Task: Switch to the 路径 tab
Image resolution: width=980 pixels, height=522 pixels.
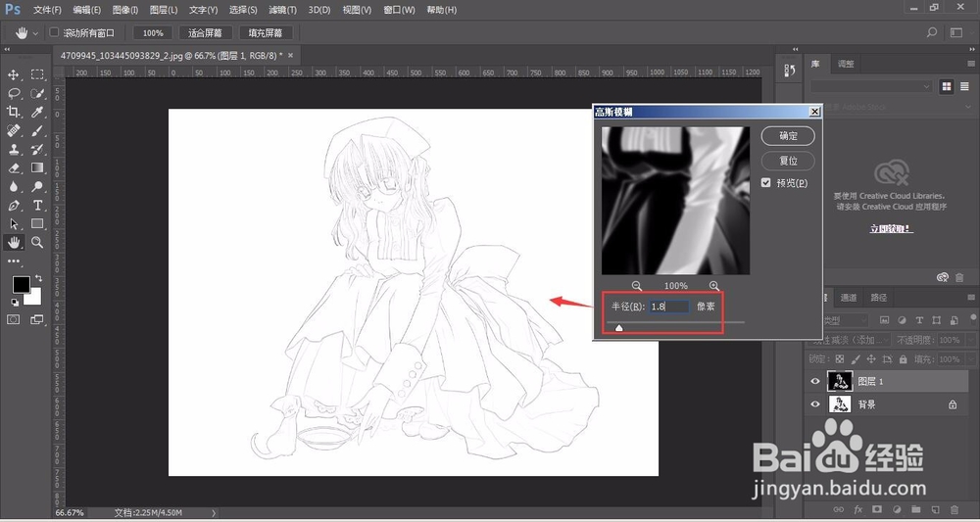Action: [x=879, y=297]
